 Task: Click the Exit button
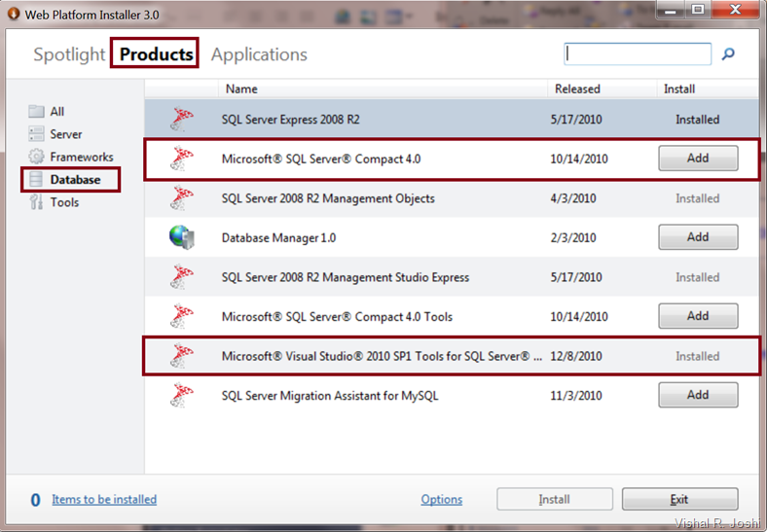[x=679, y=499]
